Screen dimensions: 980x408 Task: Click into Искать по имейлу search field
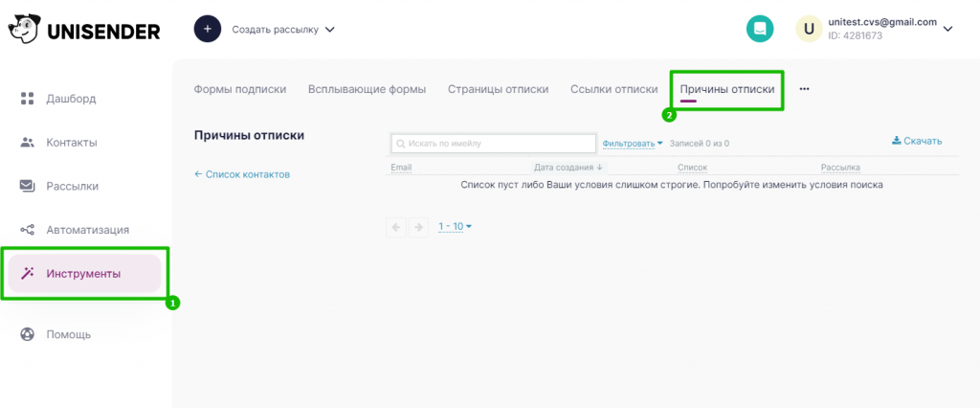[x=493, y=144]
